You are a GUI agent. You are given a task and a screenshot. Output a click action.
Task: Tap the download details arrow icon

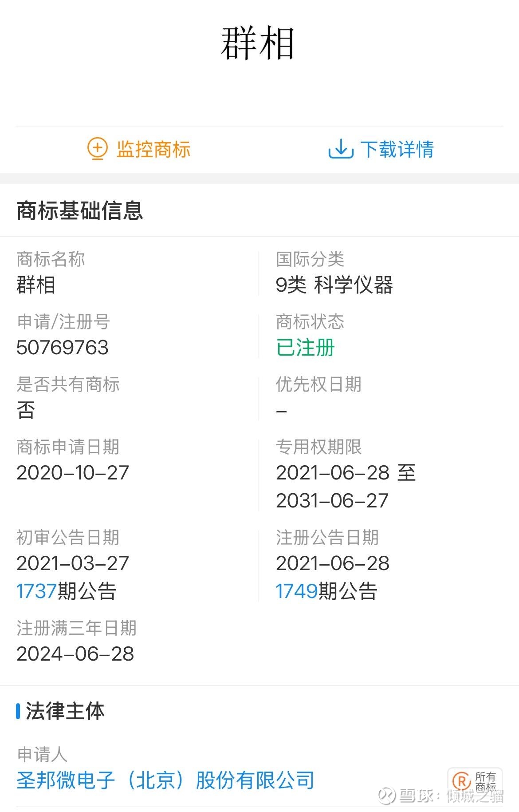click(x=341, y=149)
